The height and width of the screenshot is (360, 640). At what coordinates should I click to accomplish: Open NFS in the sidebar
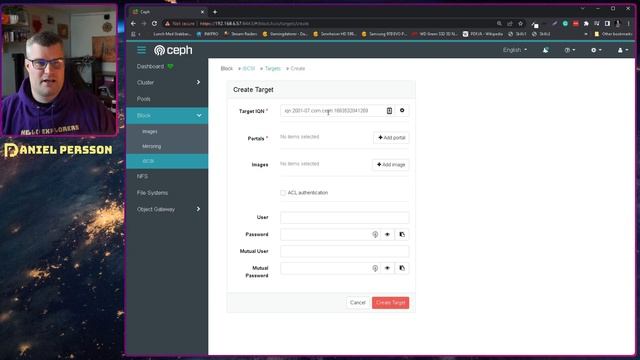[x=167, y=176]
